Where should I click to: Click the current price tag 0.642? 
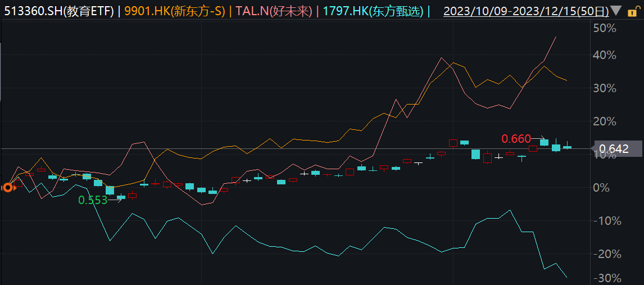616,148
